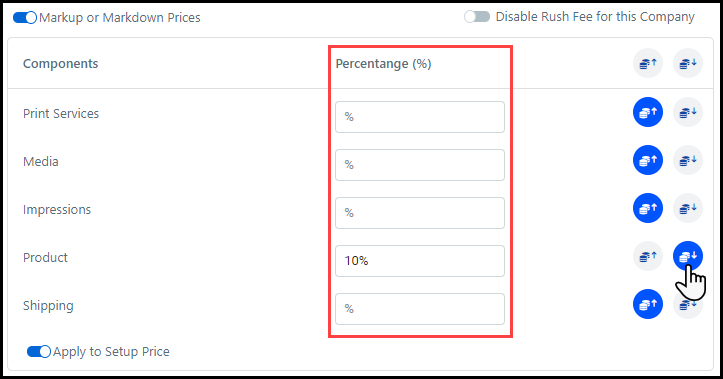Click markup icon in Components header row

tap(648, 63)
